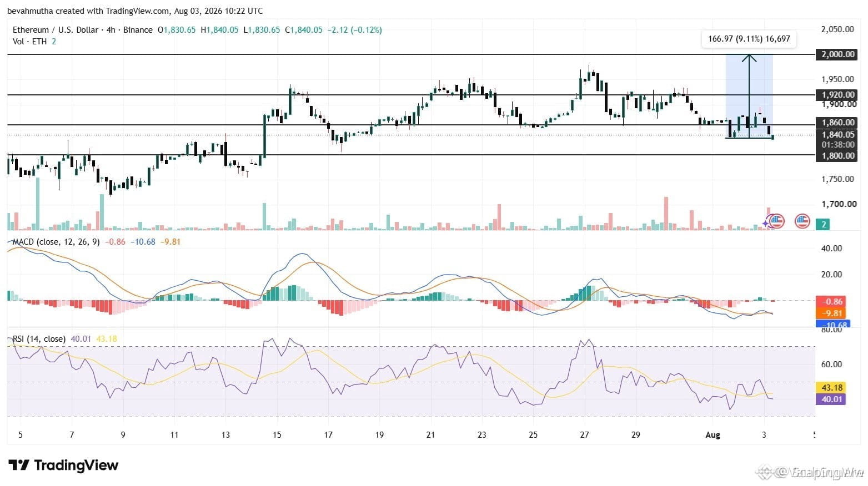Click the current price 1,840.05 axis label
The height and width of the screenshot is (486, 868).
point(838,134)
